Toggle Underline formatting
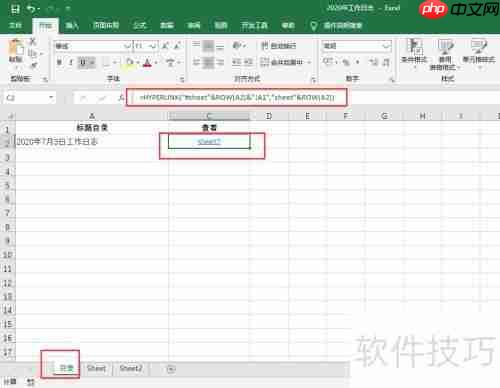The height and width of the screenshot is (388, 500). coord(83,62)
